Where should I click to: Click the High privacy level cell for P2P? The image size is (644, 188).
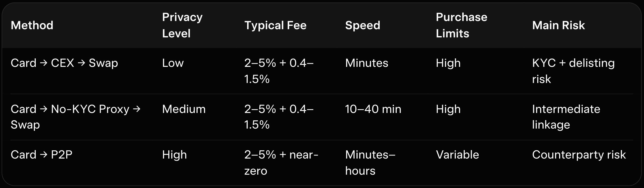click(174, 155)
